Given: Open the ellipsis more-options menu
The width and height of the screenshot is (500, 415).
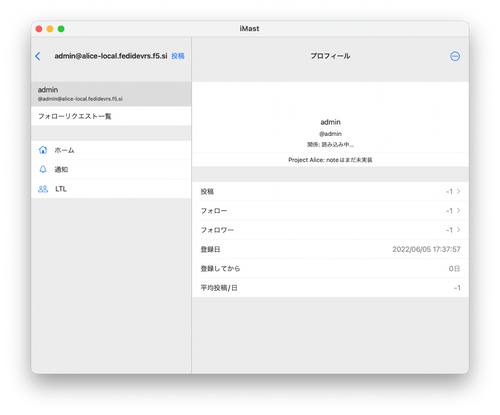Looking at the screenshot, I should (455, 56).
